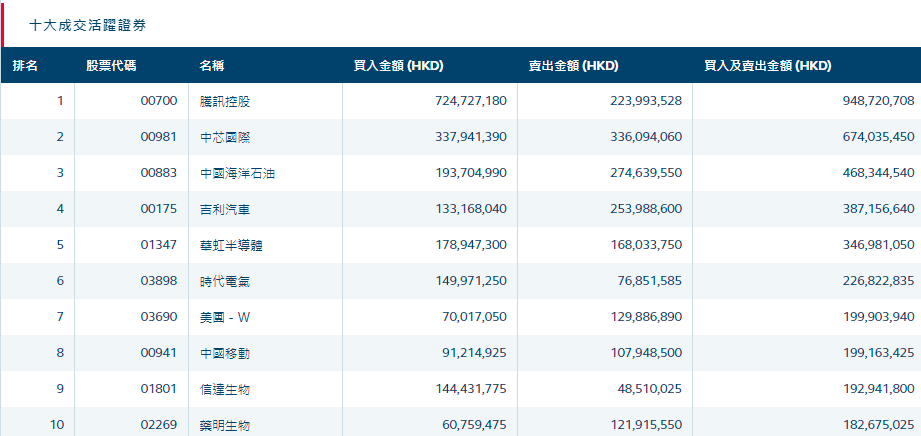Select the name 美團 - W
Image resolution: width=921 pixels, height=436 pixels.
pos(225,317)
